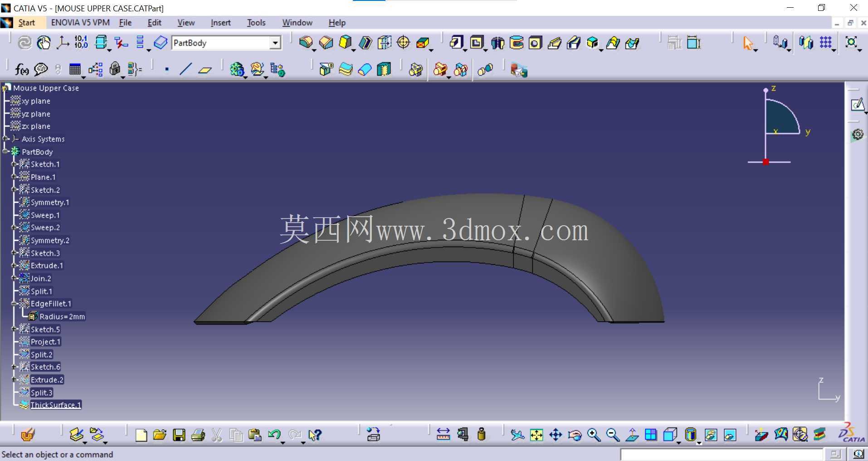Open the File menu

pyautogui.click(x=125, y=22)
